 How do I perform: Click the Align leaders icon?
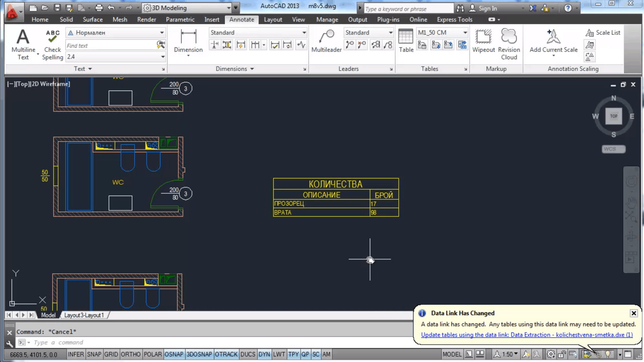tap(376, 45)
